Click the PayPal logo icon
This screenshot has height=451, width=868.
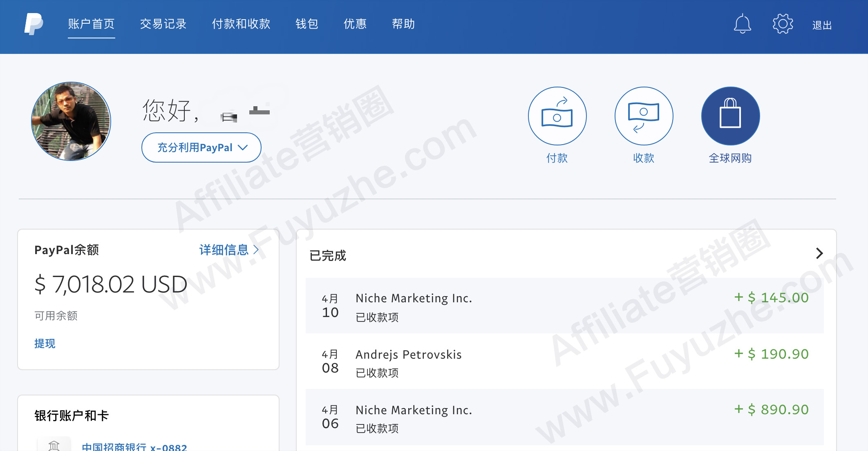click(x=34, y=24)
